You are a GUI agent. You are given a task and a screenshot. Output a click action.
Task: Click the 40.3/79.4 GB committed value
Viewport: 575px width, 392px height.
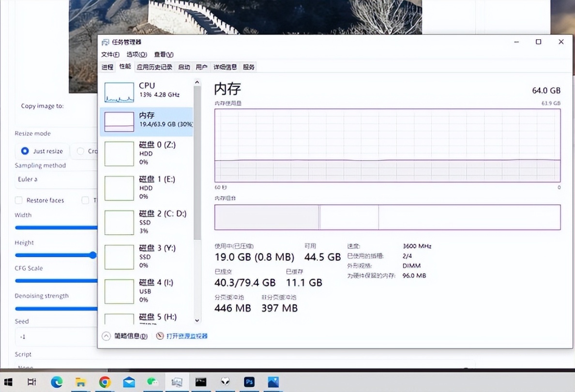(245, 282)
